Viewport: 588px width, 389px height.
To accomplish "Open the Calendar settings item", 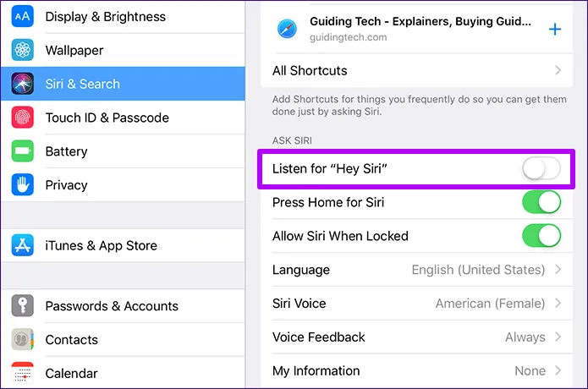I will click(x=72, y=373).
